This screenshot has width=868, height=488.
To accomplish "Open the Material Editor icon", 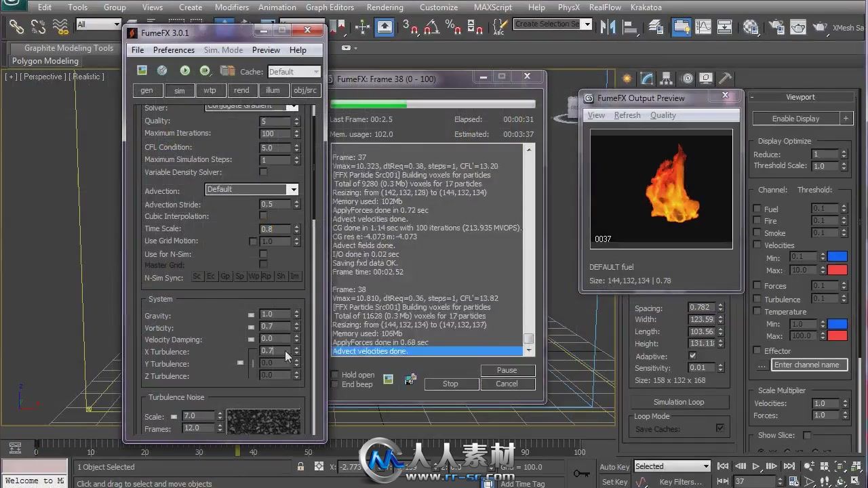I will [x=751, y=27].
